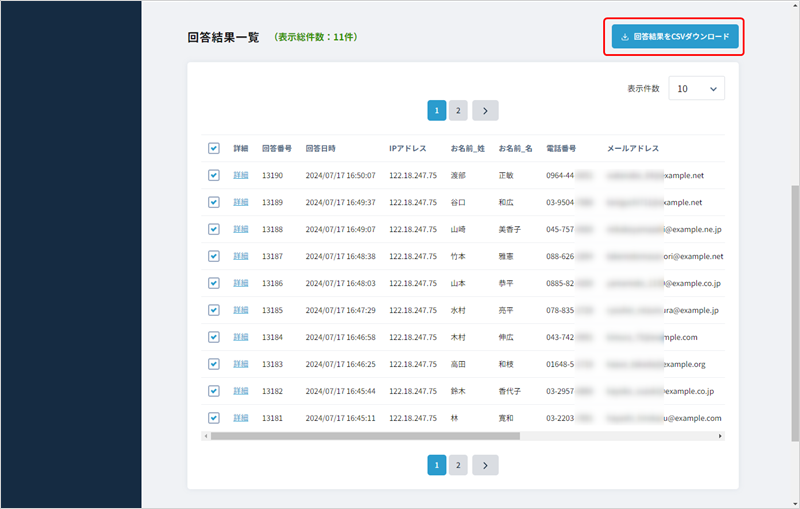Click date cell 2024/07/17 16:50:07

340,175
